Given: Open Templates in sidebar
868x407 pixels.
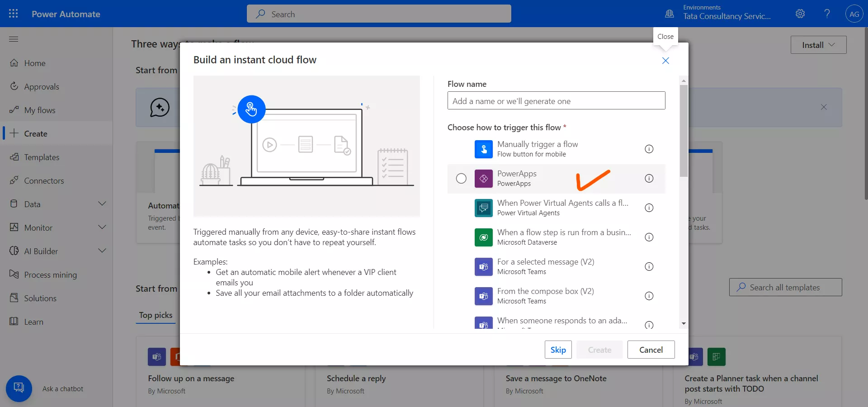Looking at the screenshot, I should [x=56, y=157].
